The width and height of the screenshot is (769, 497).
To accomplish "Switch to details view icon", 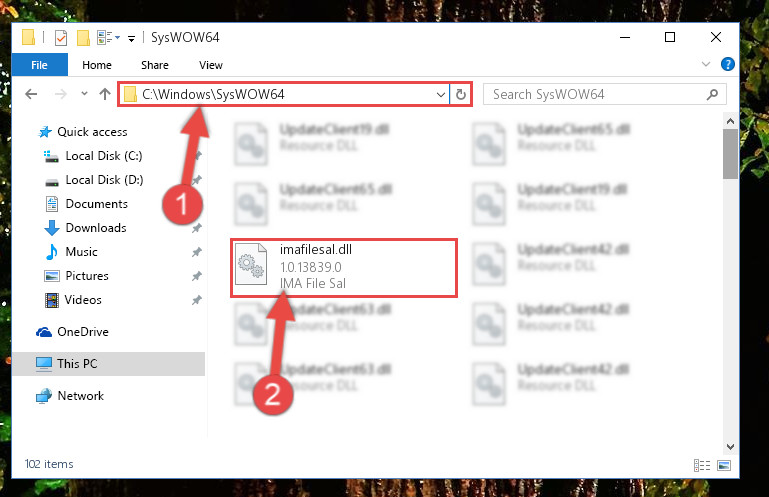I will pos(702,465).
